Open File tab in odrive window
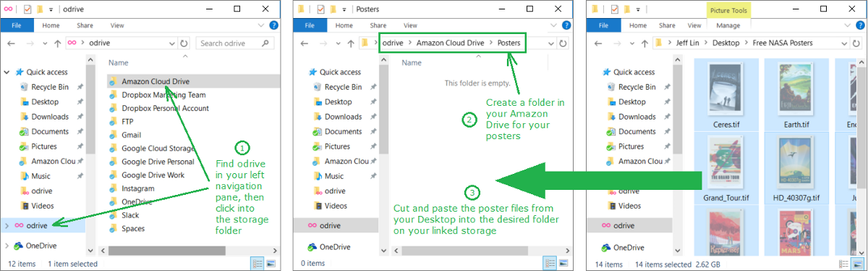868x271 pixels. pos(16,25)
